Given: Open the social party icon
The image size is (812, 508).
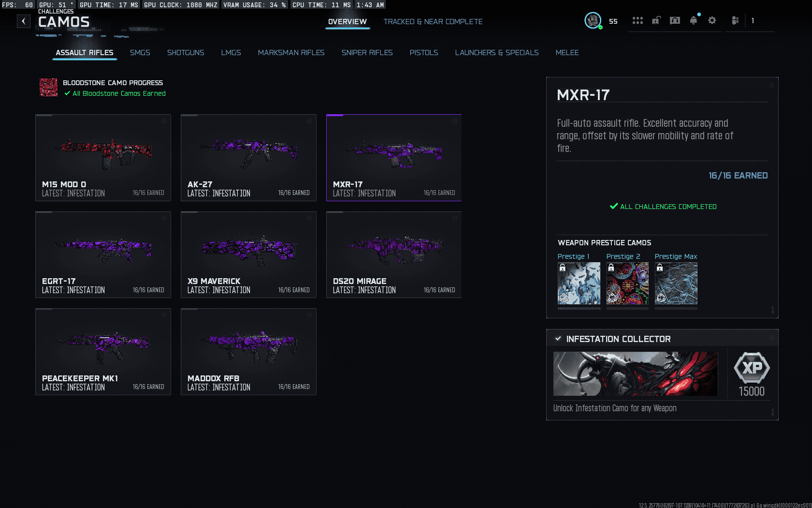Looking at the screenshot, I should point(735,21).
